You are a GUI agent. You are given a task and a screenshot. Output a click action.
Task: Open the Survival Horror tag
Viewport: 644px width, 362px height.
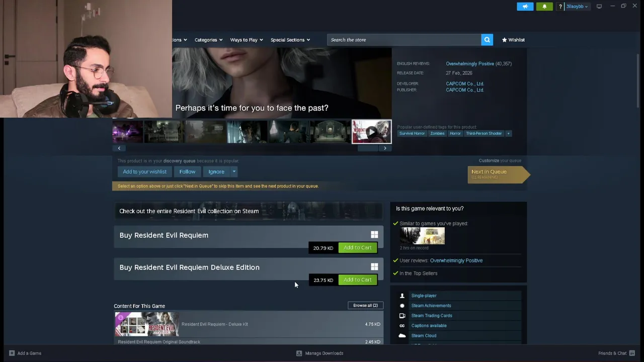coord(412,133)
